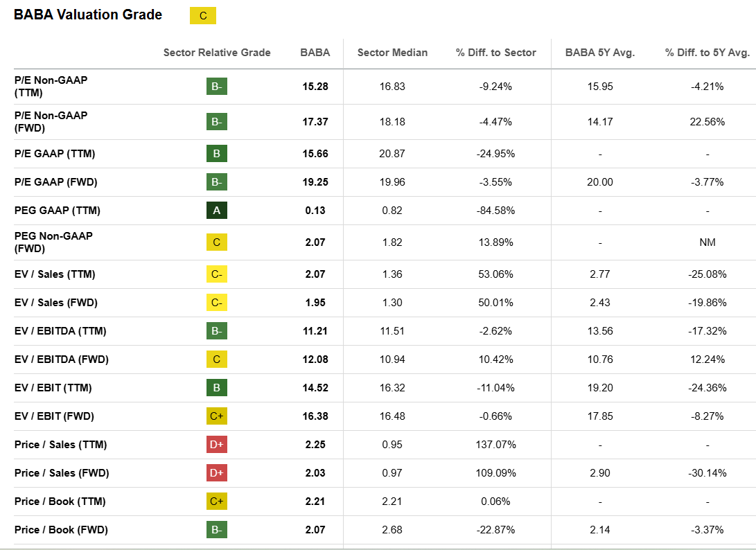Image resolution: width=756 pixels, height=550 pixels.
Task: Select the 137.07% value in Price / Sales (TTM) row
Action: (496, 445)
